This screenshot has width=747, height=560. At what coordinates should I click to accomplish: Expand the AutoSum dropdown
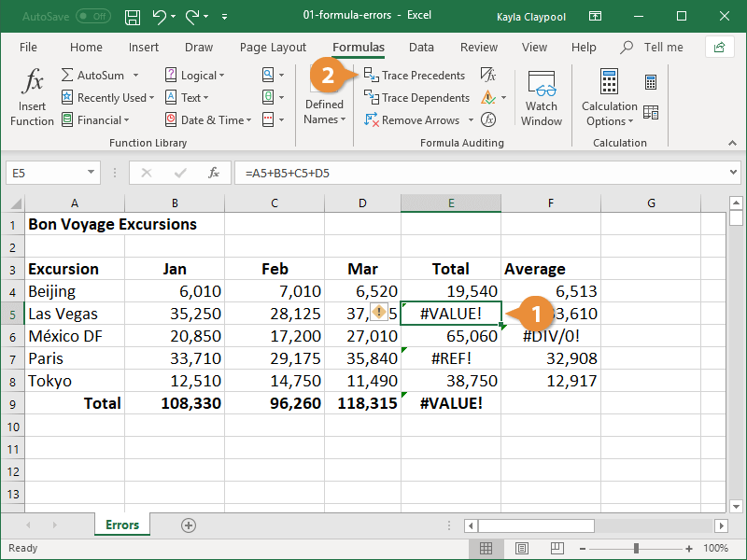tap(135, 76)
